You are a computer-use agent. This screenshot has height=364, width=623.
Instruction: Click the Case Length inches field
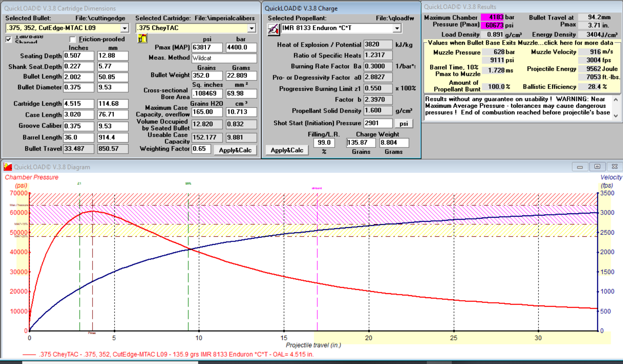click(79, 115)
